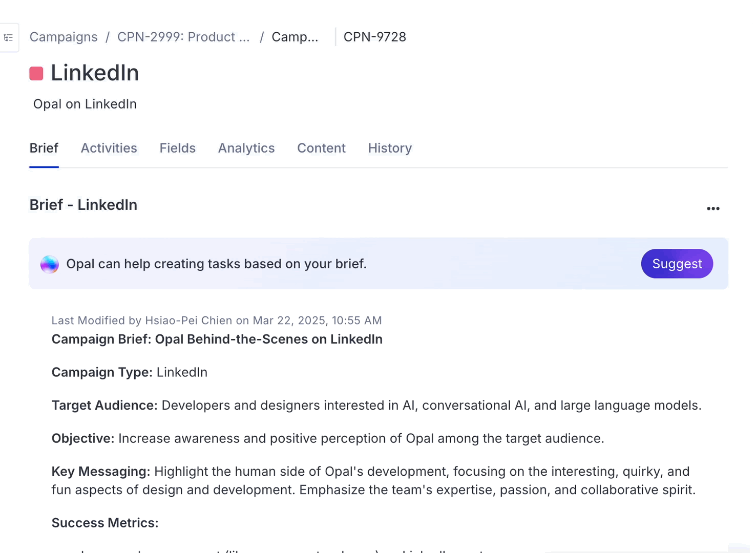
Task: Switch to the Content tab
Action: tap(321, 148)
